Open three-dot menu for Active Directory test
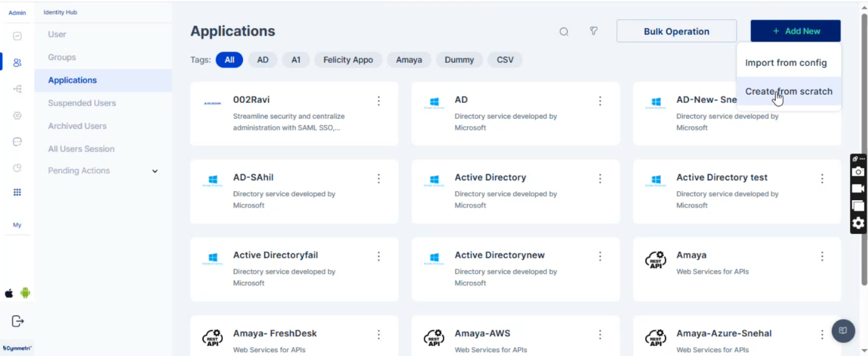 click(823, 178)
